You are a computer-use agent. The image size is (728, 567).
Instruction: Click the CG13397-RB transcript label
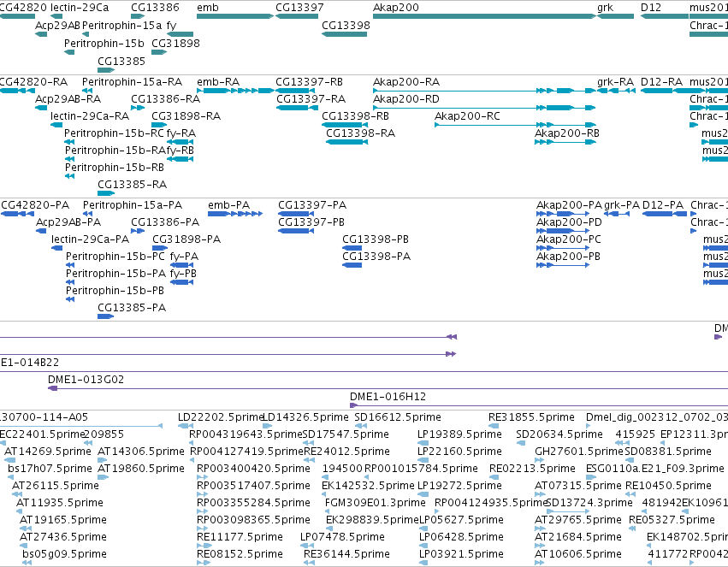(309, 82)
